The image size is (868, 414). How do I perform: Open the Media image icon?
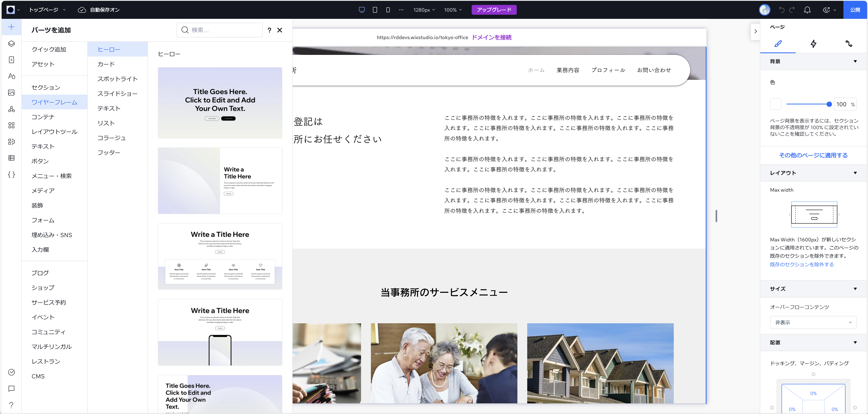(11, 93)
